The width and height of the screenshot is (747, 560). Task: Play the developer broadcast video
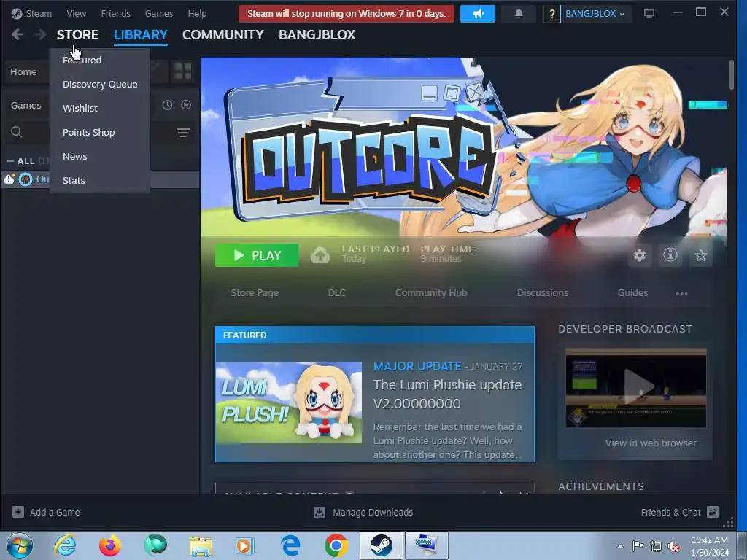pos(636,387)
